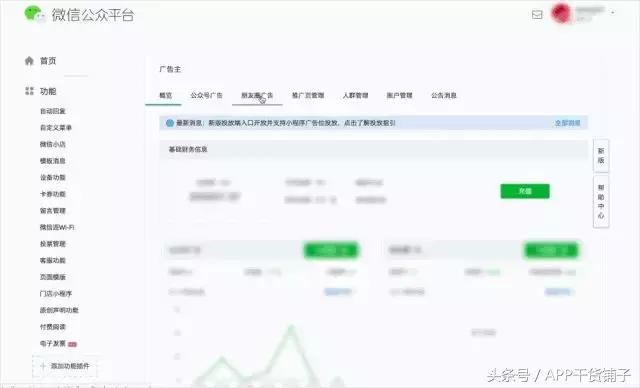The height and width of the screenshot is (388, 640).
Task: Open 电子发票 in the sidebar
Action: coord(53,344)
